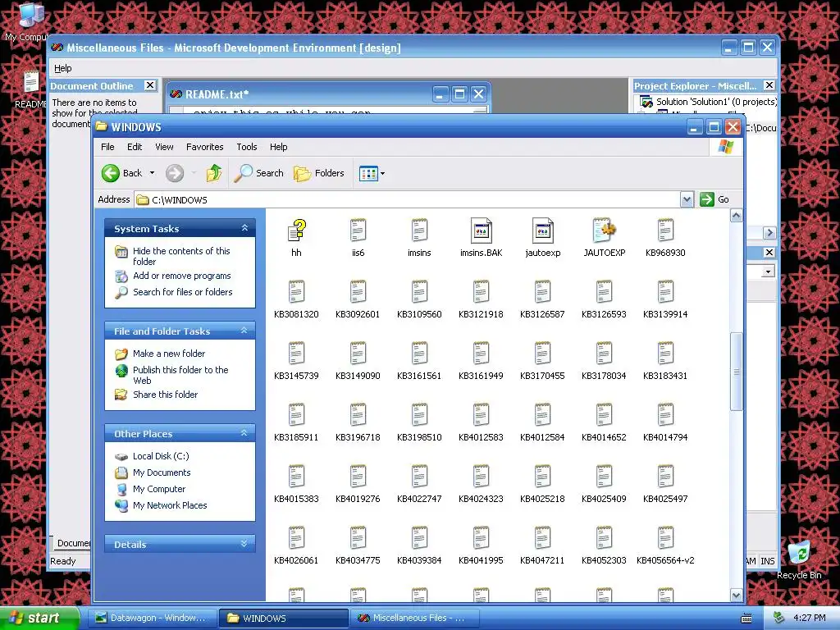This screenshot has height=630, width=840.
Task: Open the File menu in WINDOWS explorer
Action: click(107, 147)
